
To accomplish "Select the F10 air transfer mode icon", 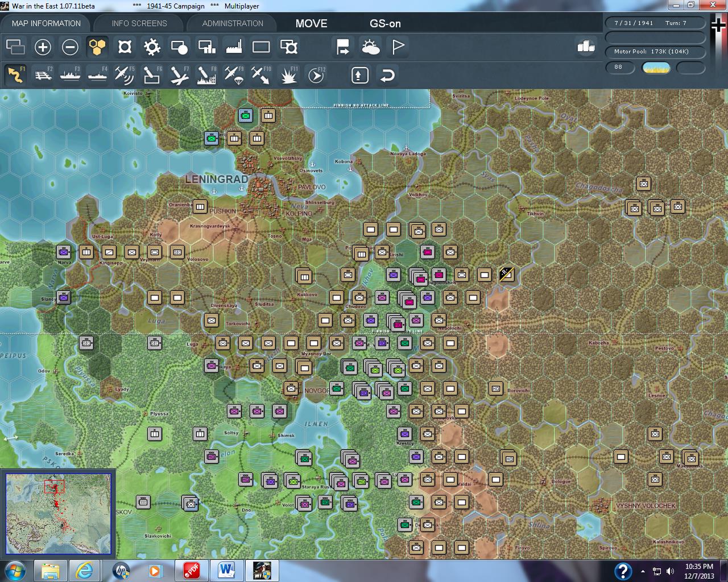I will pos(261,74).
